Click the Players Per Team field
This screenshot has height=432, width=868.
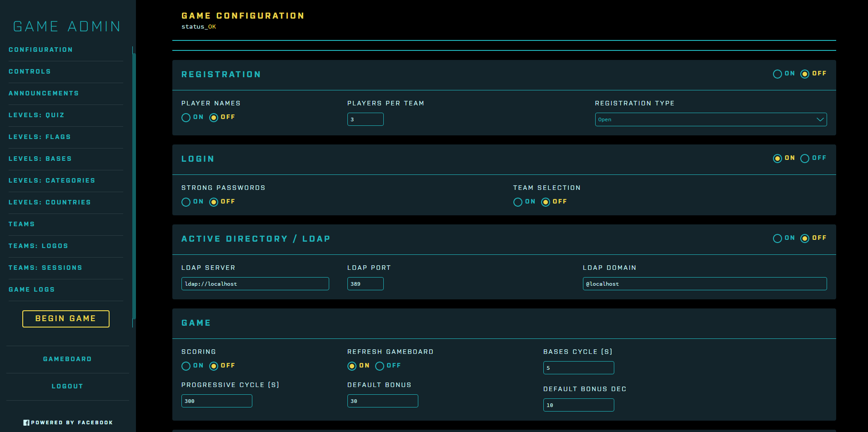click(x=366, y=119)
